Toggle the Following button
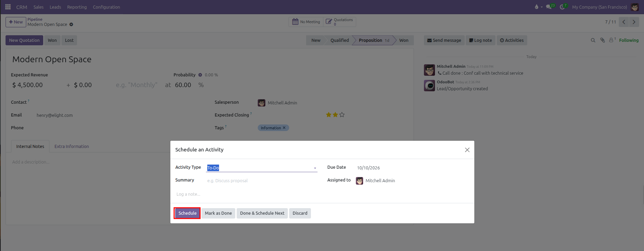 (x=629, y=40)
